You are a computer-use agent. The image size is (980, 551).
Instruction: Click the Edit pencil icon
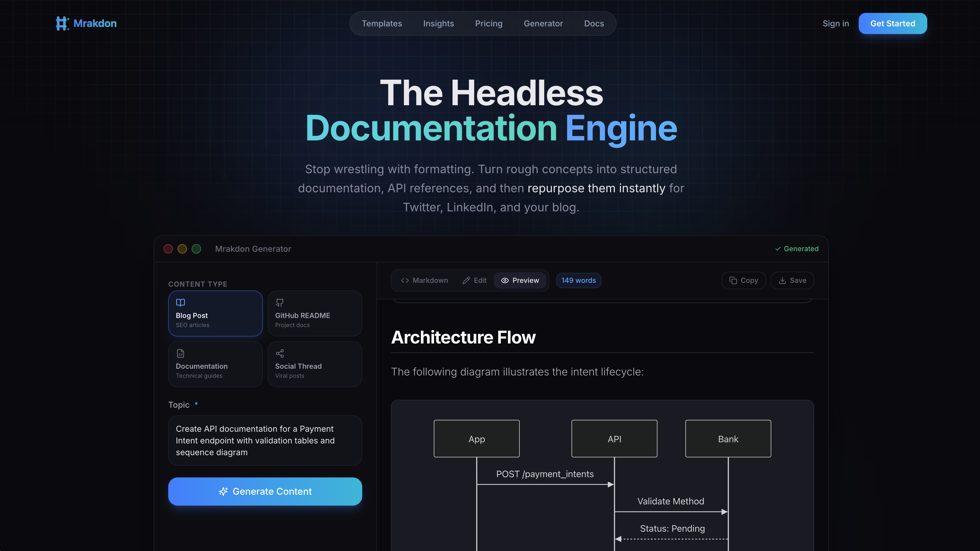click(466, 280)
